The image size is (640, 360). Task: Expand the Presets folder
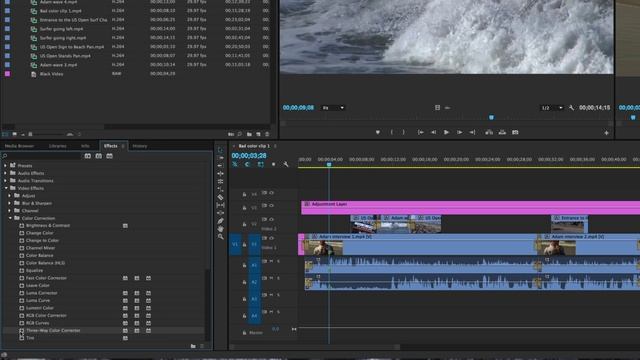click(6, 166)
